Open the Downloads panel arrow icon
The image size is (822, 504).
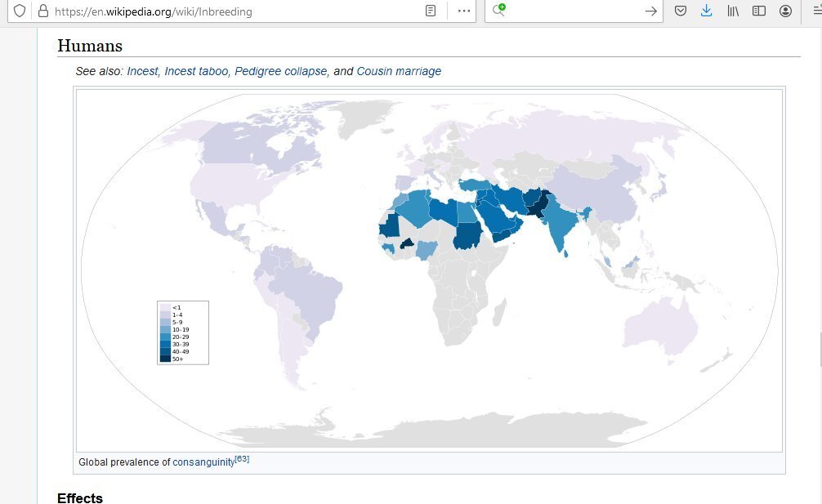706,11
